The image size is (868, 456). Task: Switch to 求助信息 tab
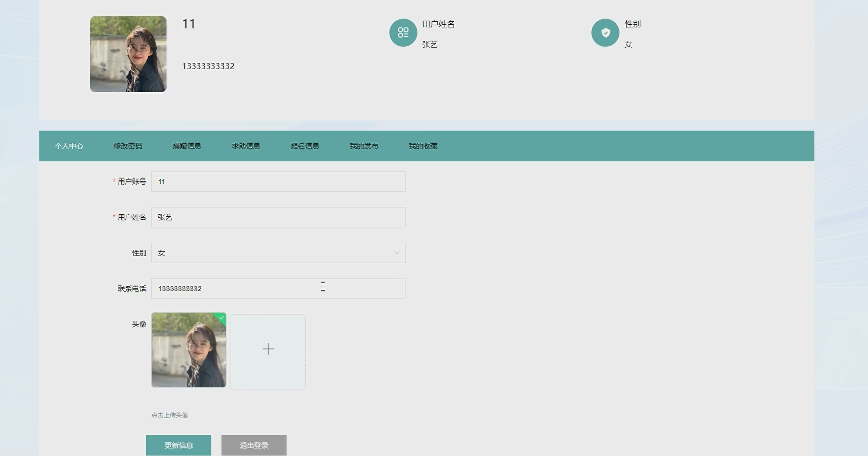tap(246, 146)
